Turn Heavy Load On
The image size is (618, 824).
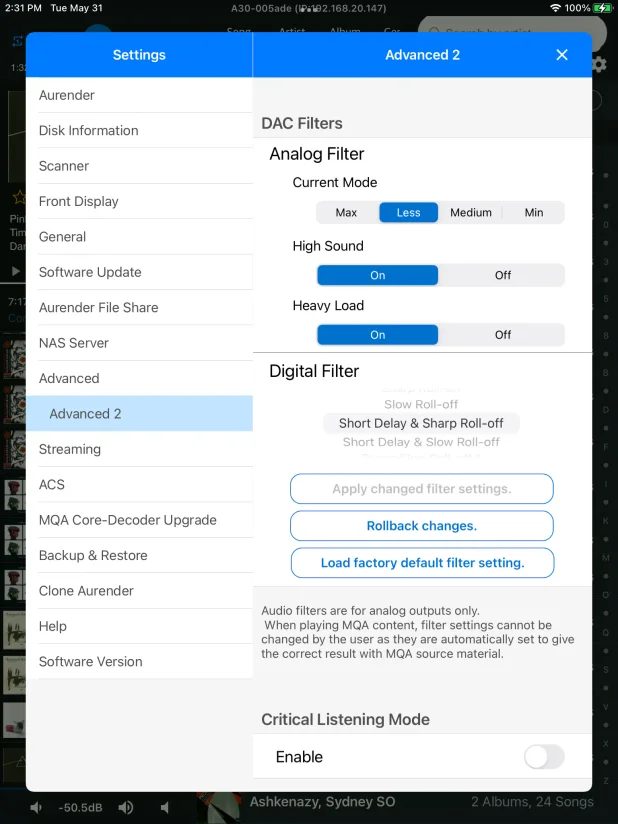(x=377, y=335)
